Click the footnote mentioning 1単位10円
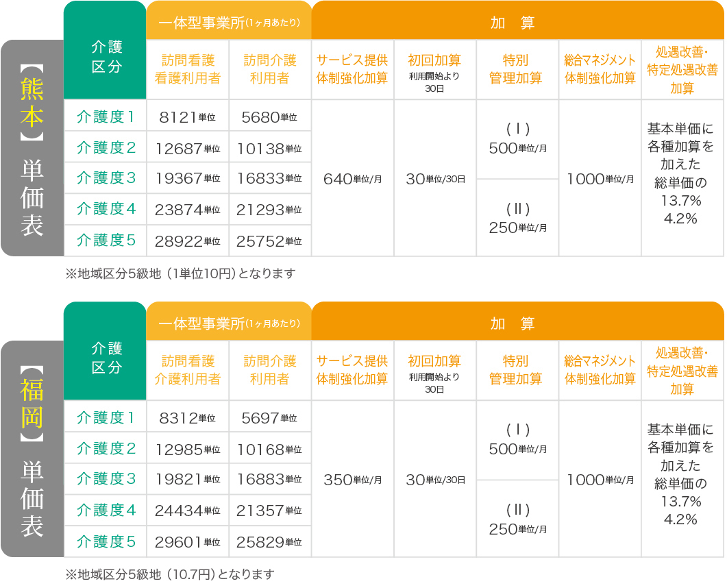The image size is (727, 588). pos(180,273)
